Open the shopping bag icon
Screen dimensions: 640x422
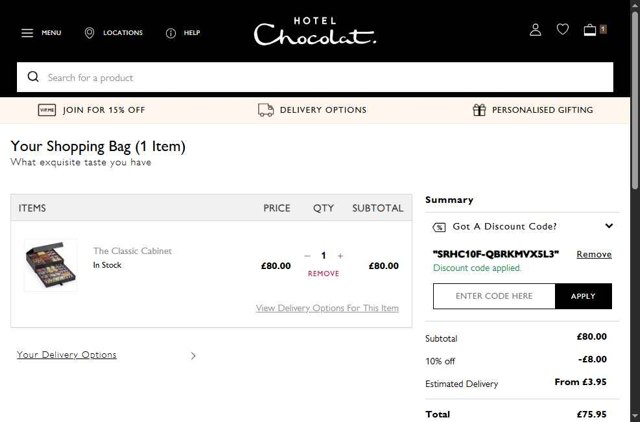pos(590,30)
